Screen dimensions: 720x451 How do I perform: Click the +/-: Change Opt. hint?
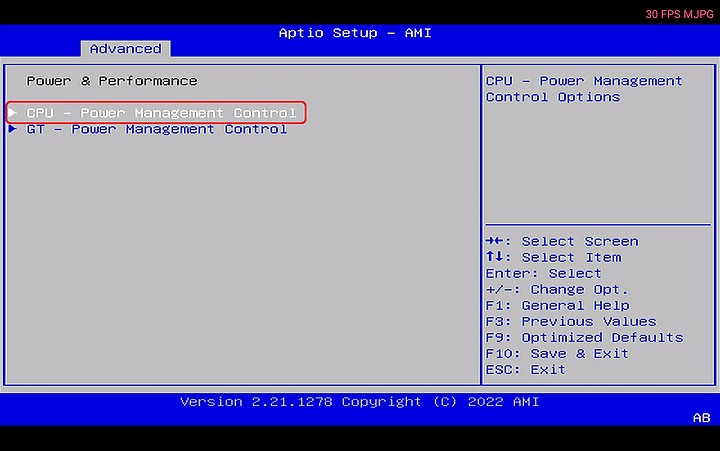point(557,289)
